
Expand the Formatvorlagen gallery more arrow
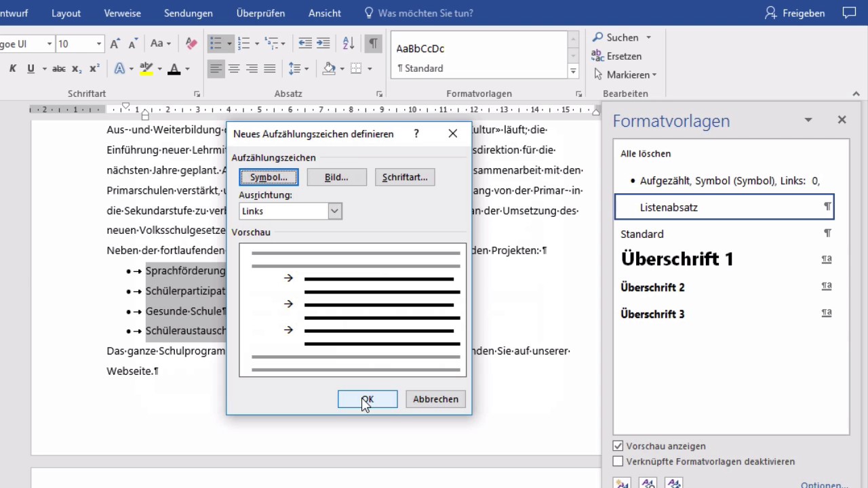click(574, 70)
